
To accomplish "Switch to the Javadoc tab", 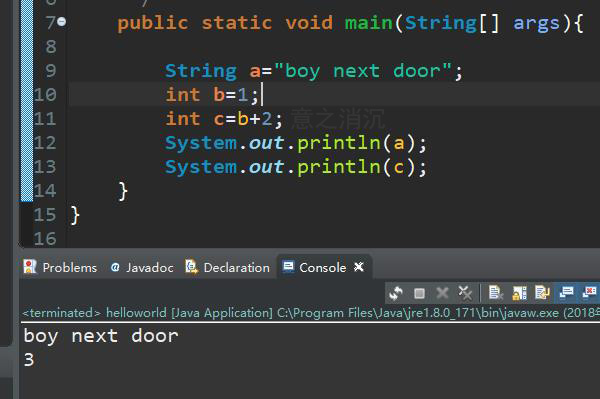I will (142, 267).
